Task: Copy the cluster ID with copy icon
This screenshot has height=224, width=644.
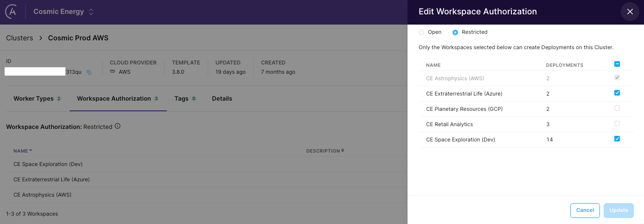Action: pyautogui.click(x=89, y=72)
